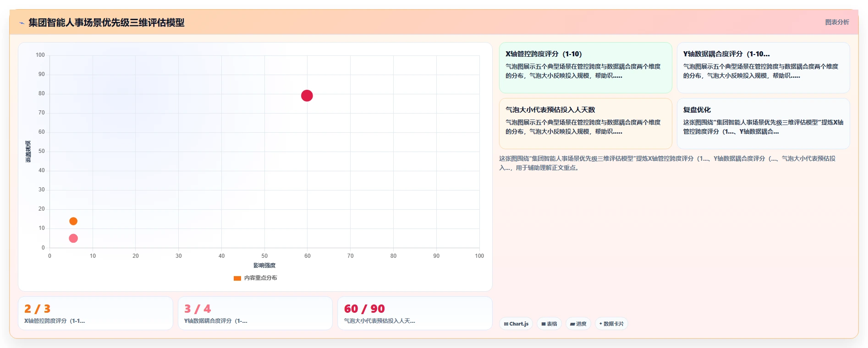Screen dimensions: 868x348
Task: Open the X轴管控跨度评分 green card
Action: (x=585, y=68)
